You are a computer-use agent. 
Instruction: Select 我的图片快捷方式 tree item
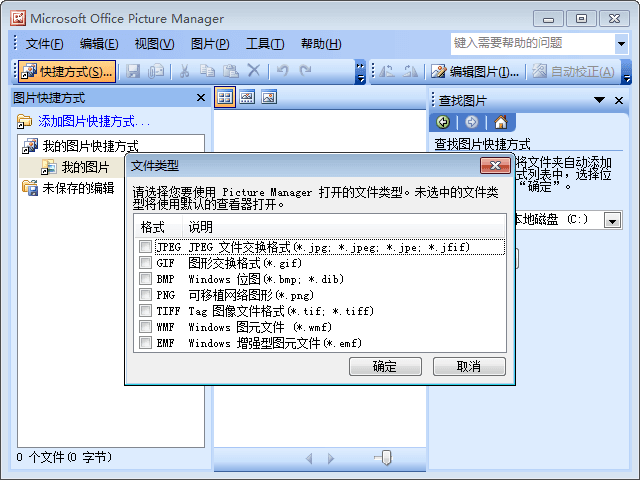pyautogui.click(x=90, y=146)
